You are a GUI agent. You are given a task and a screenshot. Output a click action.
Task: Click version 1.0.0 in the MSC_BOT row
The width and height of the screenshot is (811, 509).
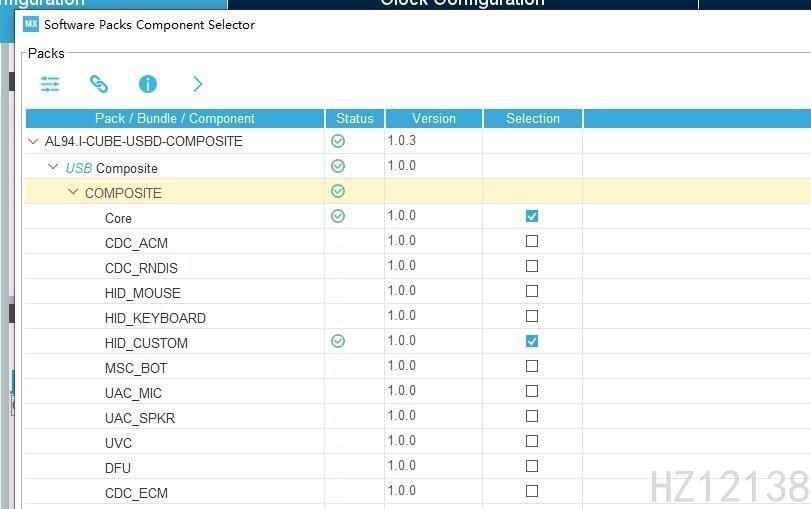tap(402, 365)
